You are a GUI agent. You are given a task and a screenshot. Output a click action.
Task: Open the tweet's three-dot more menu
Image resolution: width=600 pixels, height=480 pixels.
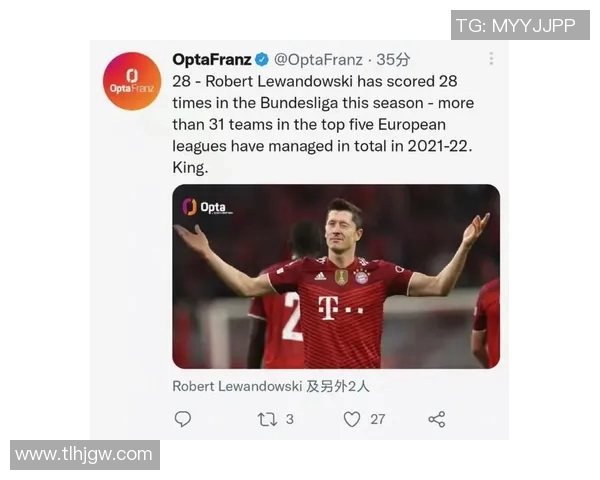[x=491, y=59]
